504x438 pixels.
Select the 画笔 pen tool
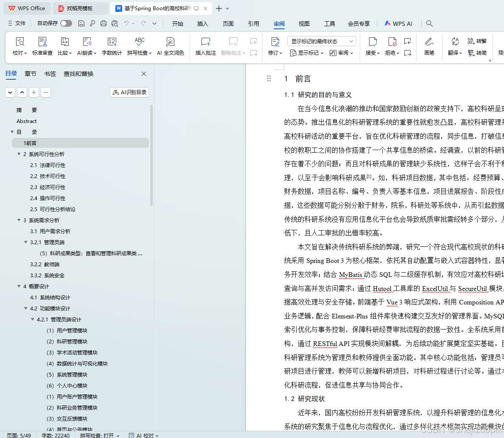click(x=429, y=46)
